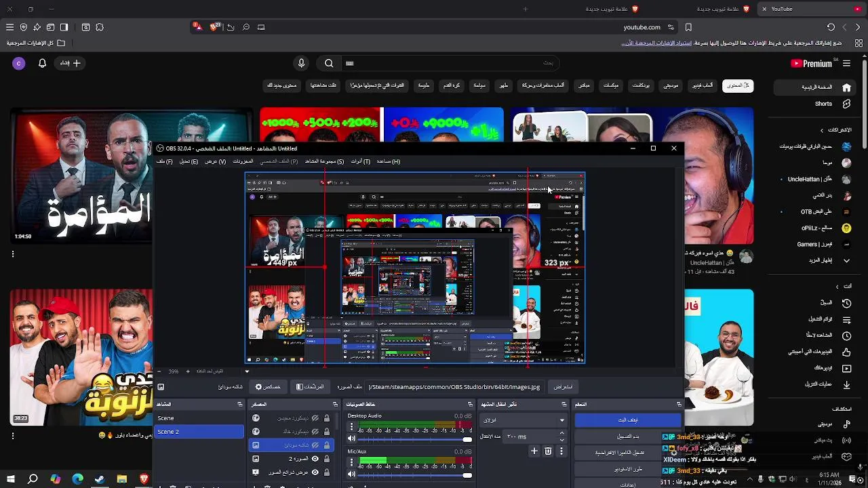
Task: Hide the عرض شرائح الصور source
Action: (315, 472)
